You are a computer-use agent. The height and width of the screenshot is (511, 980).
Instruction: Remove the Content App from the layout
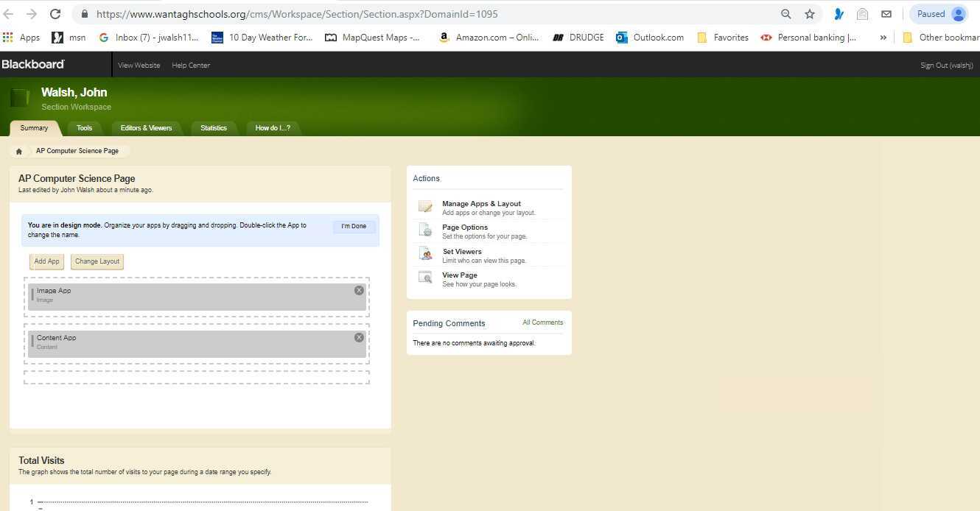pos(359,336)
